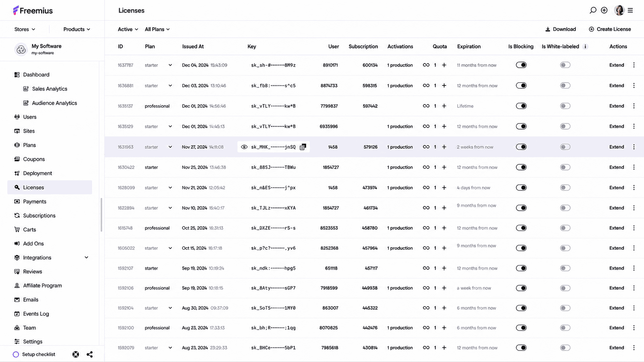
Task: Open the All Plans filter dropdown
Action: (157, 29)
